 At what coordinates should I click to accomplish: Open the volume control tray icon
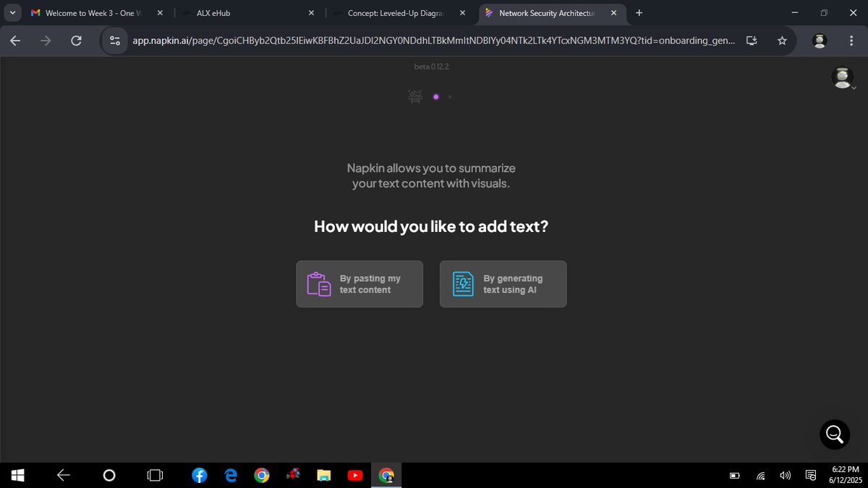(785, 476)
